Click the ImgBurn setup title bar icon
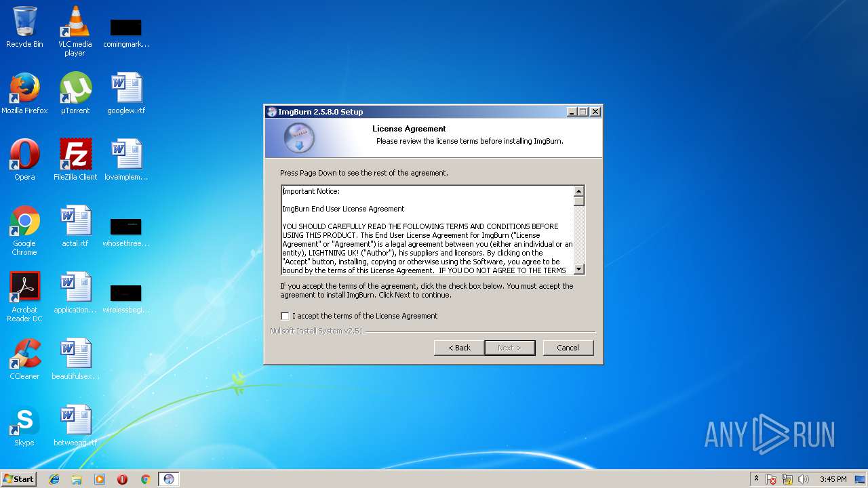 (272, 112)
